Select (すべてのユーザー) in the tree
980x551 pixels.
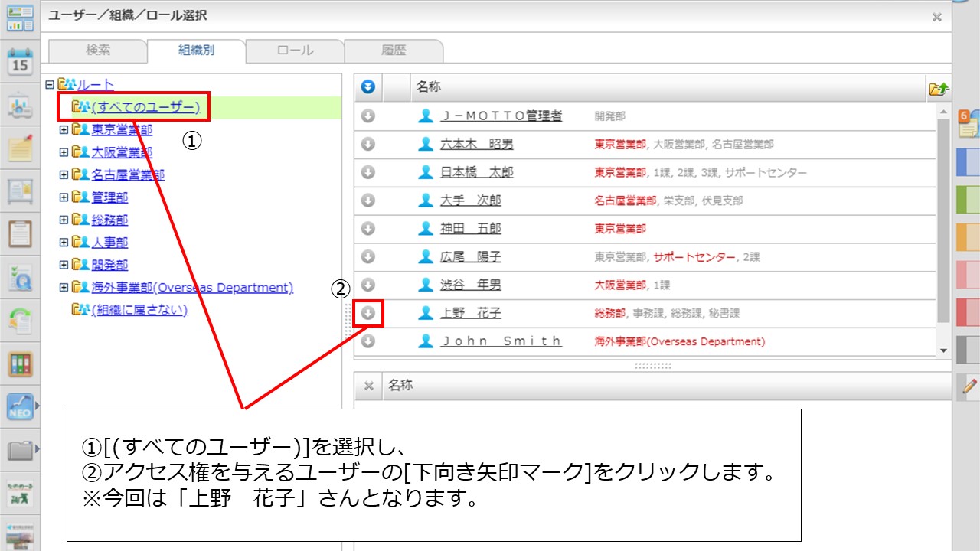coord(145,107)
